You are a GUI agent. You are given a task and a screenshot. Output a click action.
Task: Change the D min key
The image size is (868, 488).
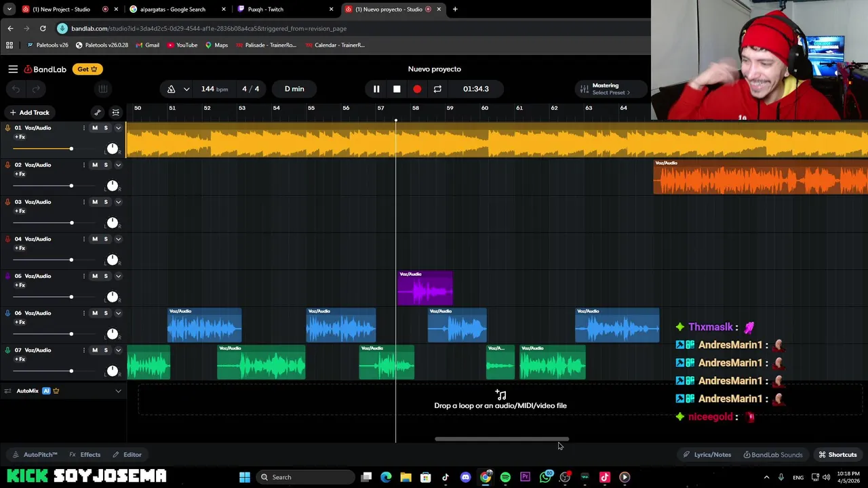tap(294, 89)
